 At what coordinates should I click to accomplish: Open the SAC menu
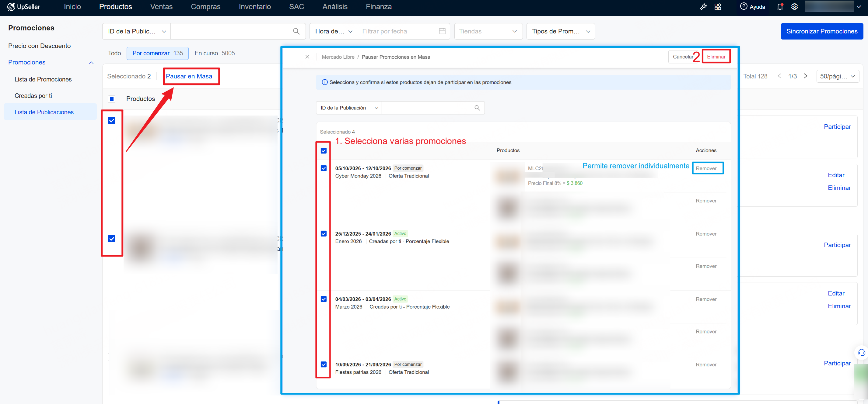(296, 7)
